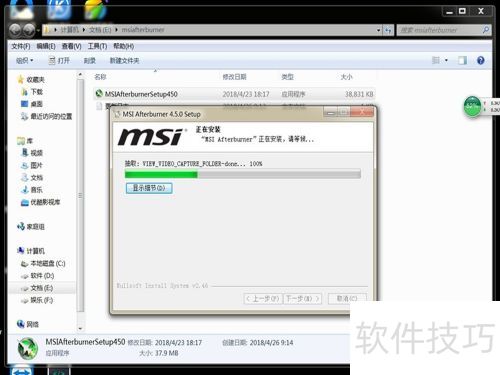Click the Libraries icon in sidebar

(21, 141)
